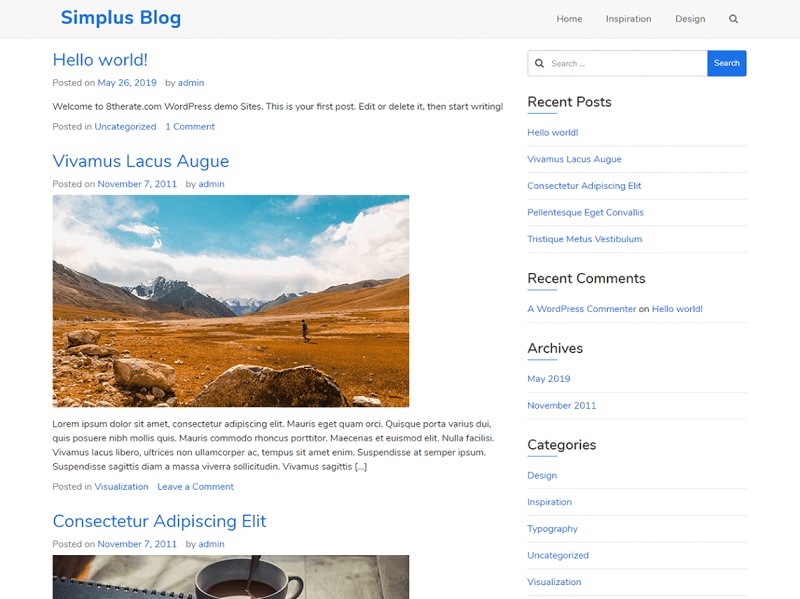Image resolution: width=800 pixels, height=599 pixels.
Task: Open the 1 Comment link
Action: (x=190, y=127)
